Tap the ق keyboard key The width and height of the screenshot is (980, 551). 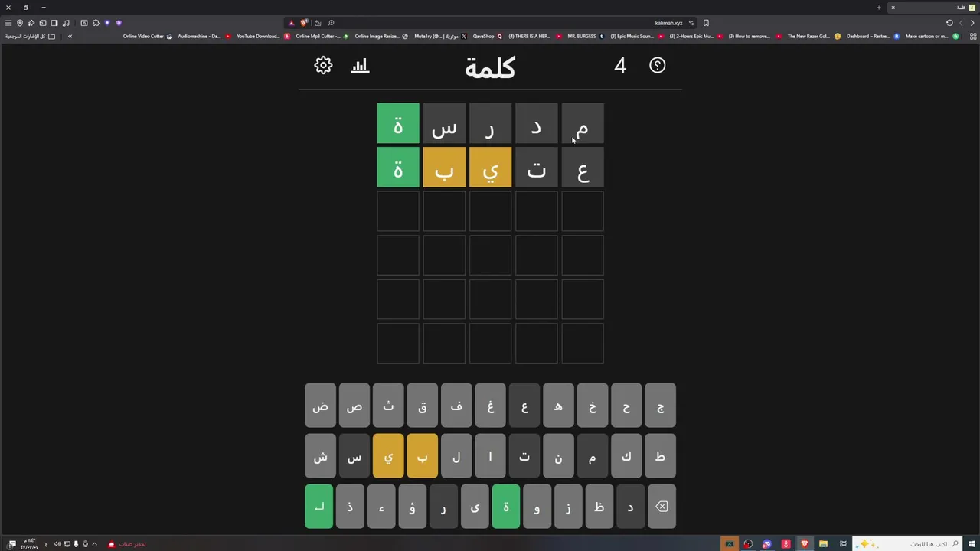422,406
